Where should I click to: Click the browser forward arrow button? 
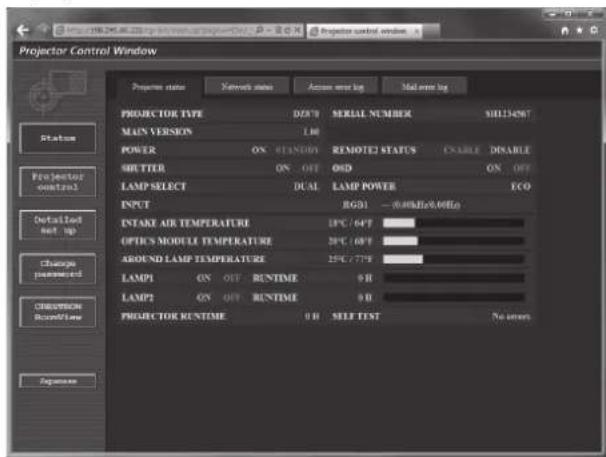coord(44,29)
